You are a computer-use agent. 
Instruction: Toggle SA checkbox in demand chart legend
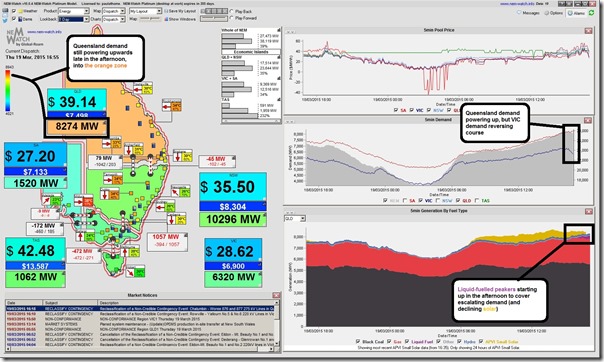coord(405,200)
